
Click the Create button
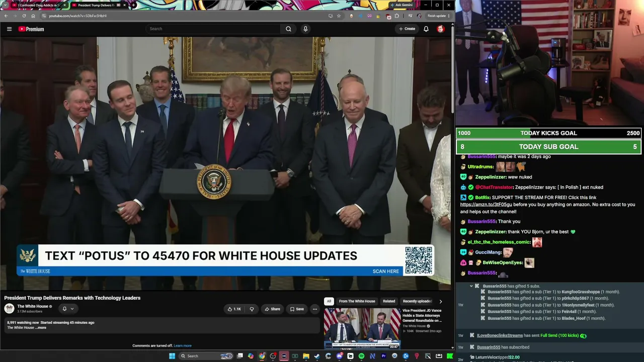(407, 29)
